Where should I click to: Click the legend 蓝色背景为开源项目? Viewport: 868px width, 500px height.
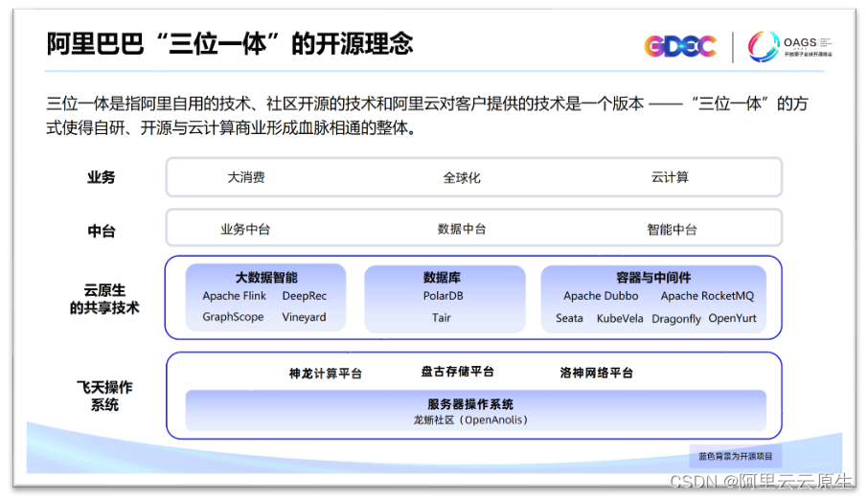(x=735, y=456)
